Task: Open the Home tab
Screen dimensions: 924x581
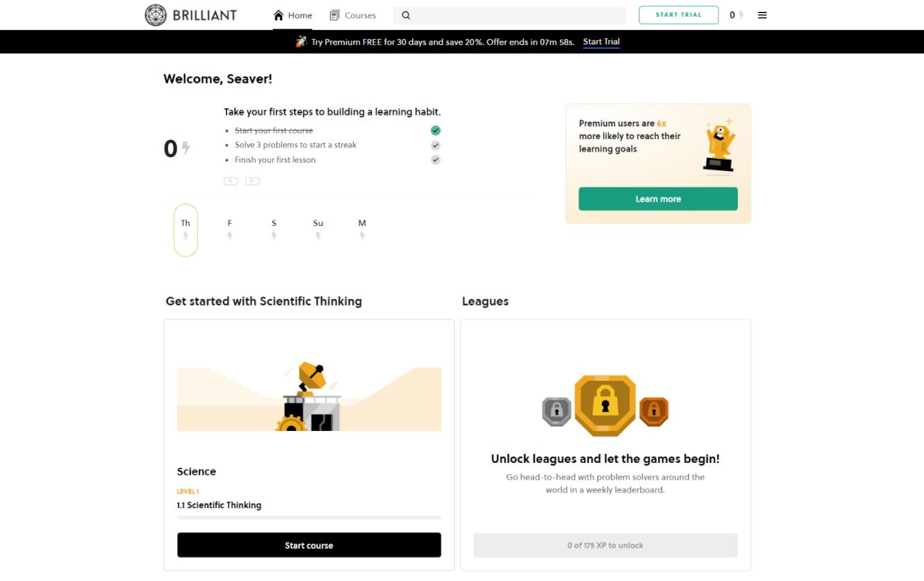Action: point(292,15)
